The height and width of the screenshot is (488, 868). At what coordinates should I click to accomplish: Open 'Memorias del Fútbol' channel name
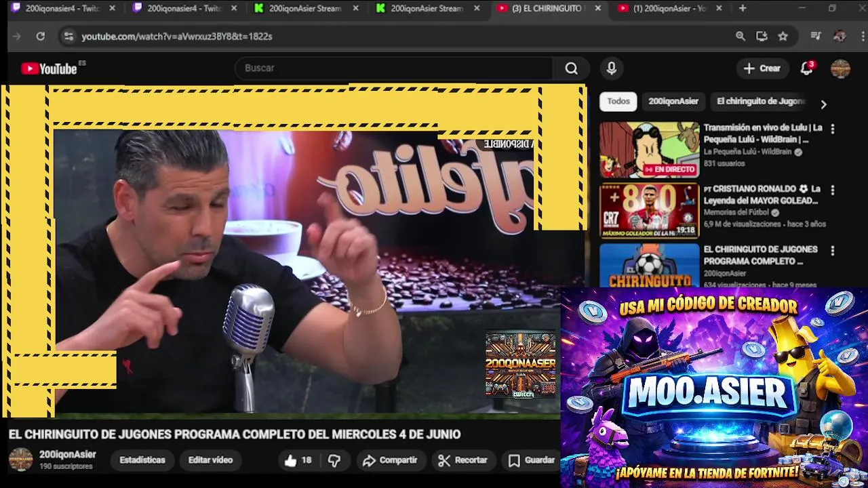(x=737, y=212)
